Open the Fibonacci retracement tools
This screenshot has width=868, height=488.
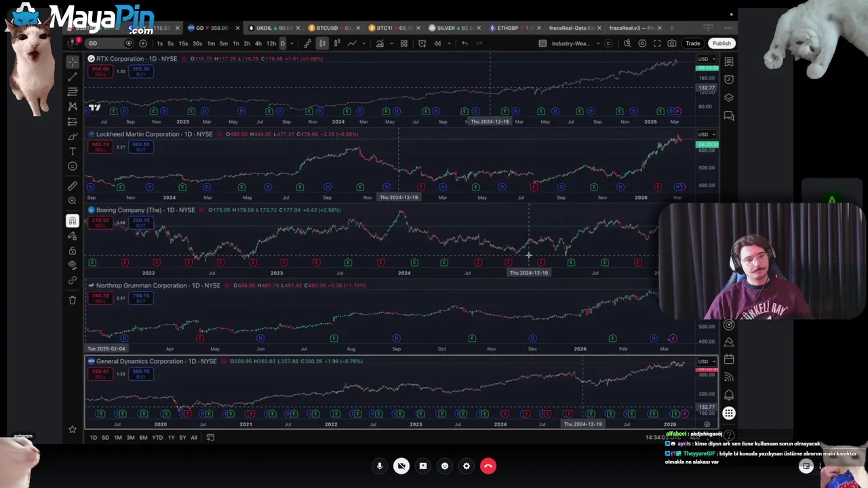(x=73, y=91)
